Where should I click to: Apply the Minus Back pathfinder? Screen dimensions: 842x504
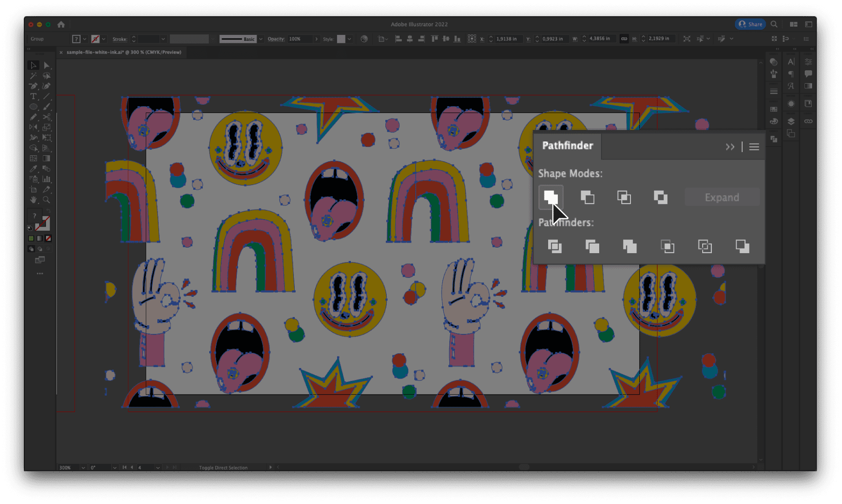click(743, 247)
